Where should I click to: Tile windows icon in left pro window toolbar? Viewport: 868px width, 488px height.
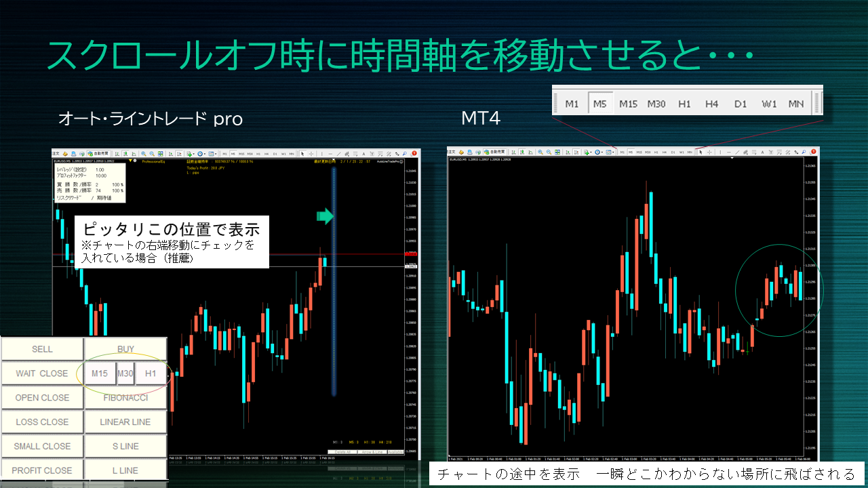point(159,154)
